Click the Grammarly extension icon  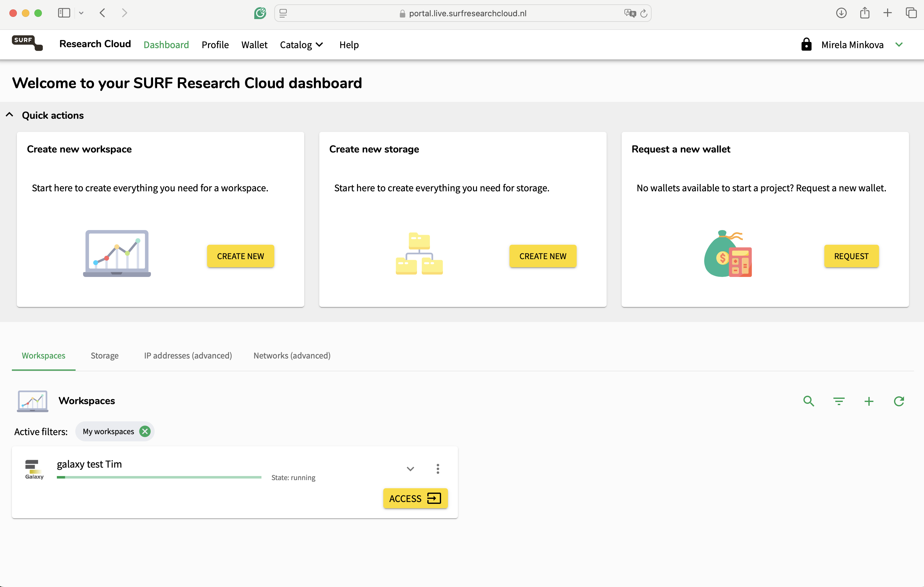pos(260,13)
